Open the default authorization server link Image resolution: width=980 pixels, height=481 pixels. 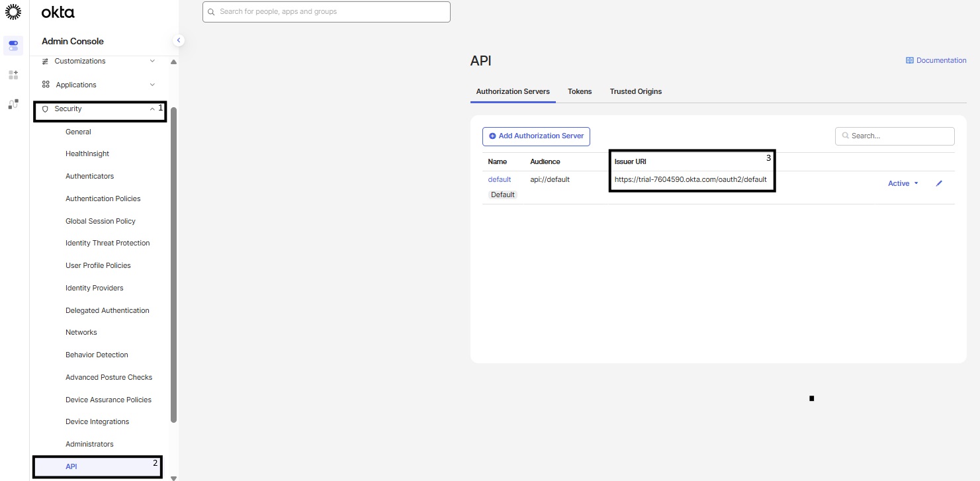500,179
